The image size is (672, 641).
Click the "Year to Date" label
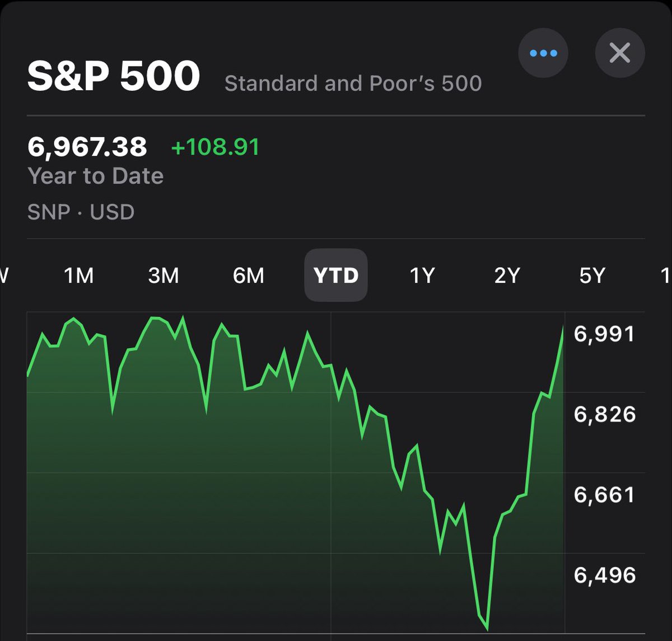coord(96,176)
